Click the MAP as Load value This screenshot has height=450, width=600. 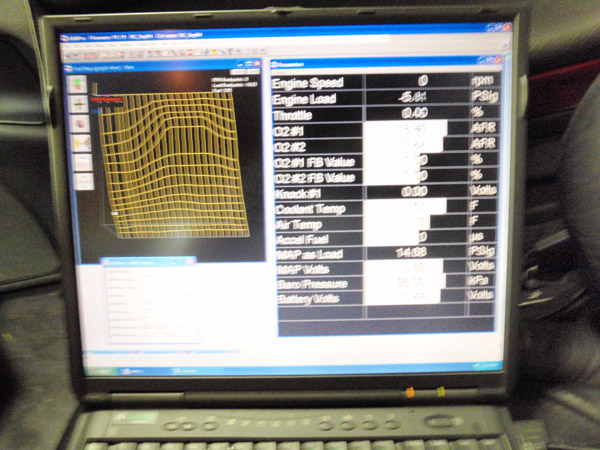[415, 253]
